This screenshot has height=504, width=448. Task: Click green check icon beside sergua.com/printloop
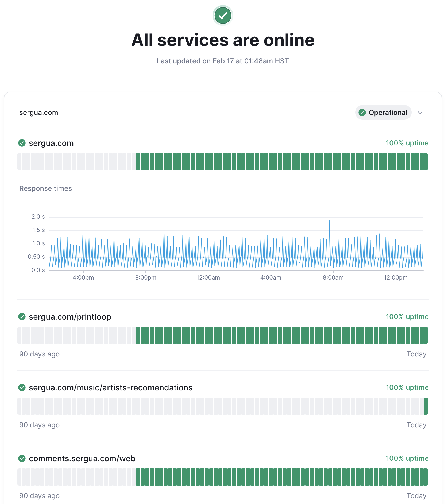pyautogui.click(x=22, y=317)
